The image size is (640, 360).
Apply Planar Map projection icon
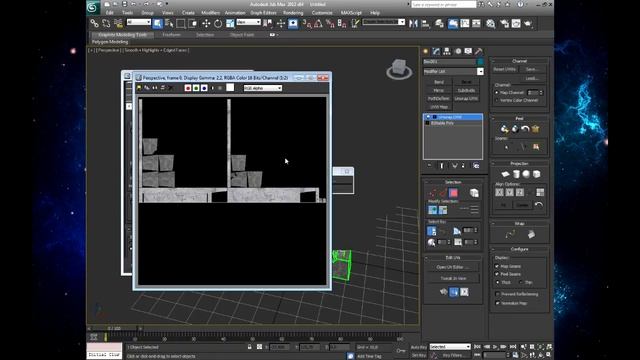click(x=506, y=174)
